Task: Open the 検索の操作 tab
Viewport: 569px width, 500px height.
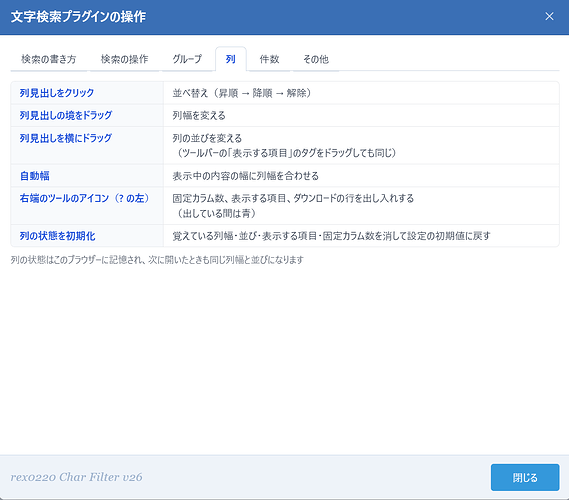Action: 124,59
